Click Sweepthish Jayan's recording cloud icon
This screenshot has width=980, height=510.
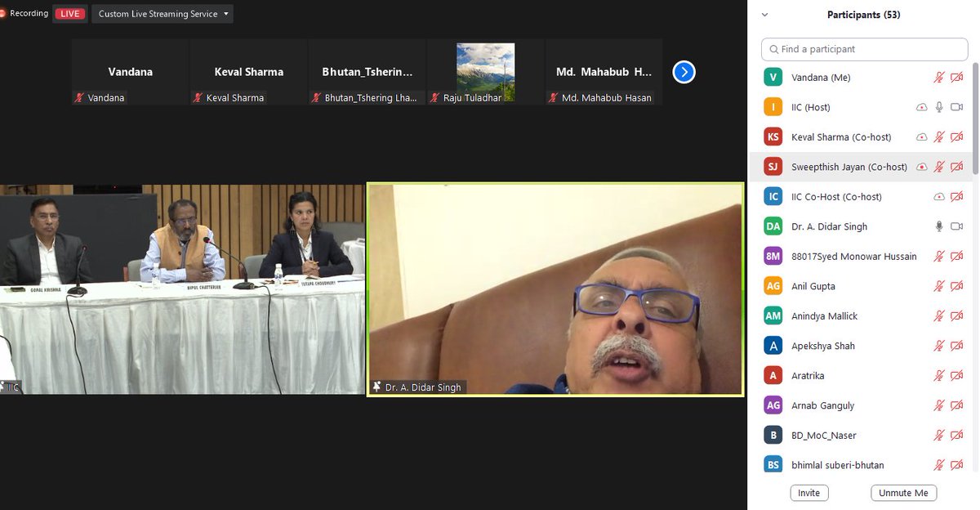(x=922, y=167)
